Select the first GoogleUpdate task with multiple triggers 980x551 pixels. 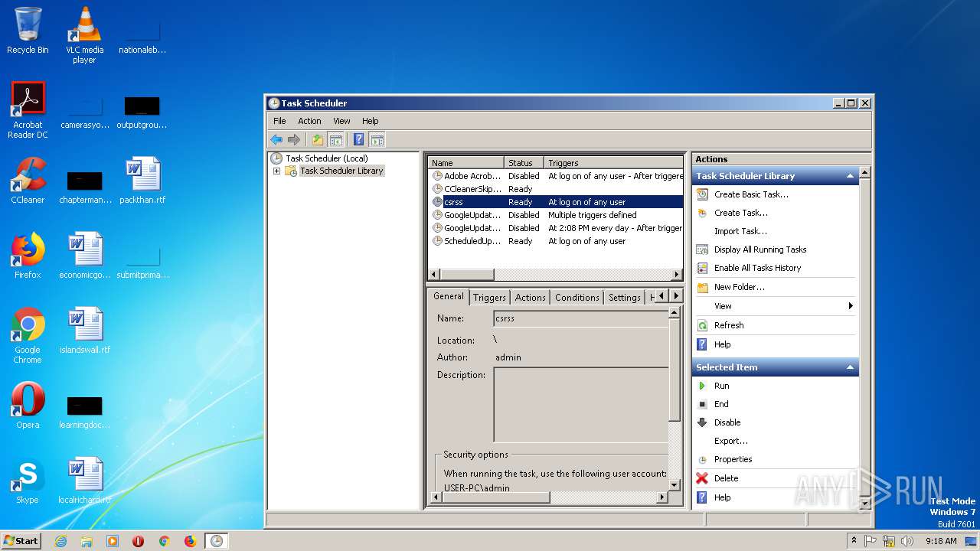pos(556,215)
